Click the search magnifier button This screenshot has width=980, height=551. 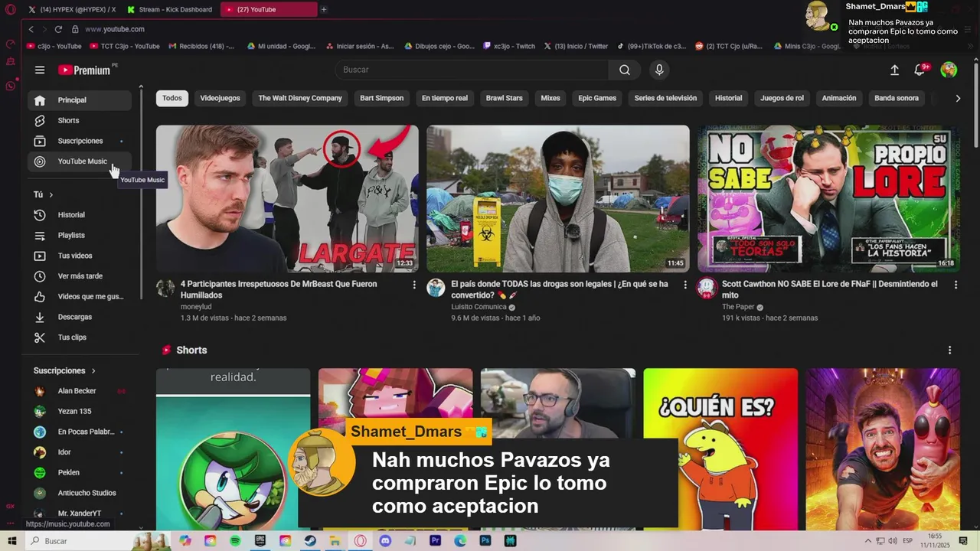point(625,70)
